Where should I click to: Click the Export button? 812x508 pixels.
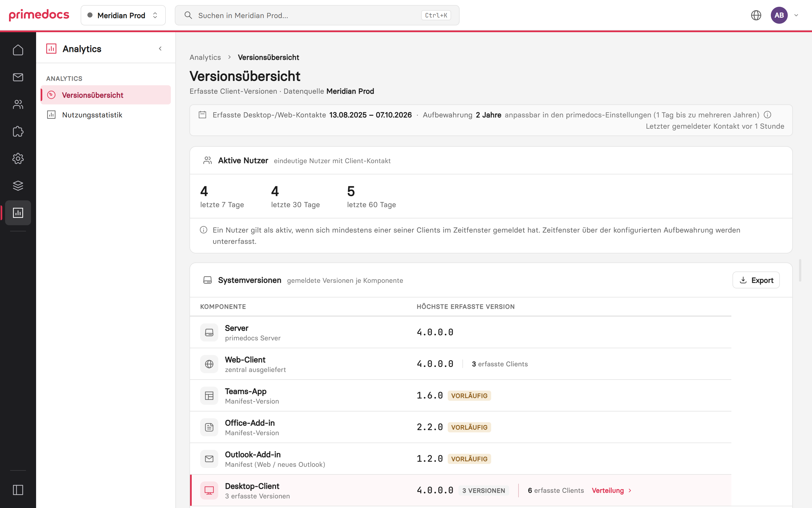pos(756,280)
